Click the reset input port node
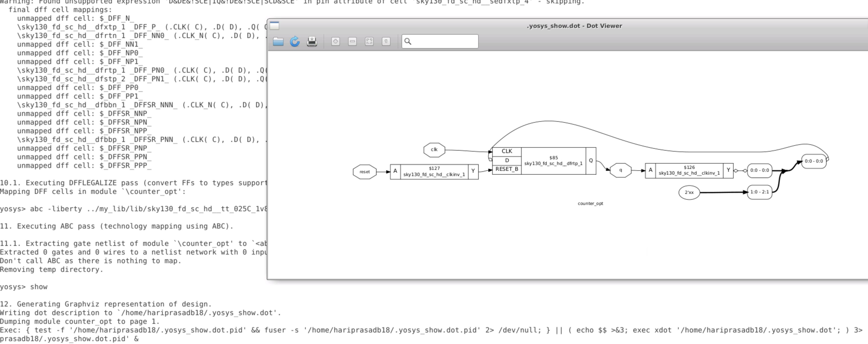This screenshot has height=344, width=868. click(x=364, y=172)
